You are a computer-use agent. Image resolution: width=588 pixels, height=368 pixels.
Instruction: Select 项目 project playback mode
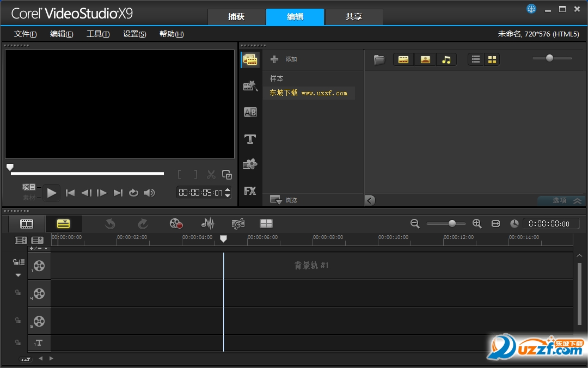click(29, 187)
